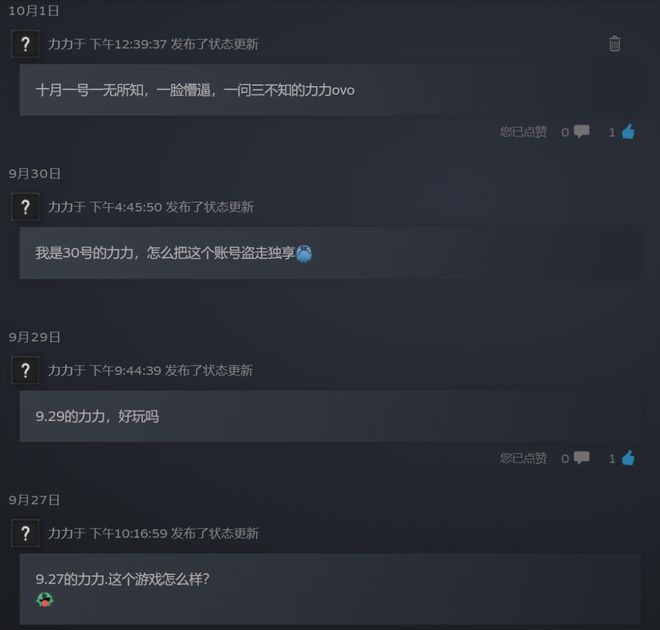Click the 9.29的力力,好玩吗 status box

[330, 416]
